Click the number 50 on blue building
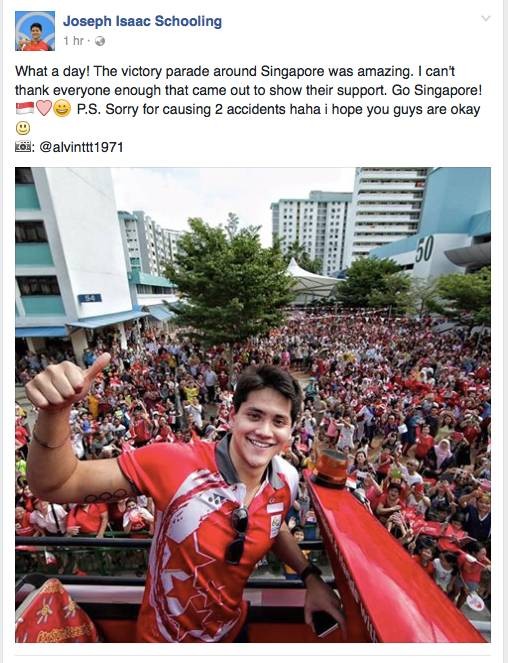Image resolution: width=508 pixels, height=663 pixels. [423, 249]
